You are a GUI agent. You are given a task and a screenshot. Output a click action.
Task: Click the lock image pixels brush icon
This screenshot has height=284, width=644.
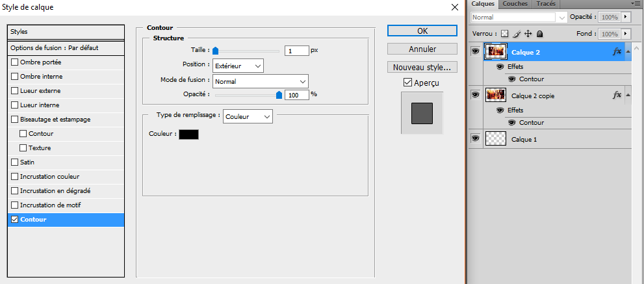pyautogui.click(x=517, y=34)
